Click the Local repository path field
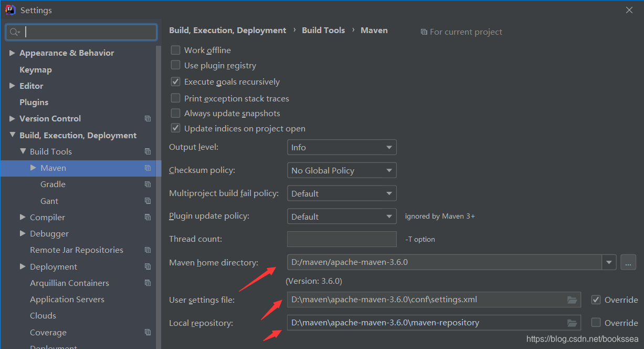Screen dimensions: 644x349 (x=434, y=323)
